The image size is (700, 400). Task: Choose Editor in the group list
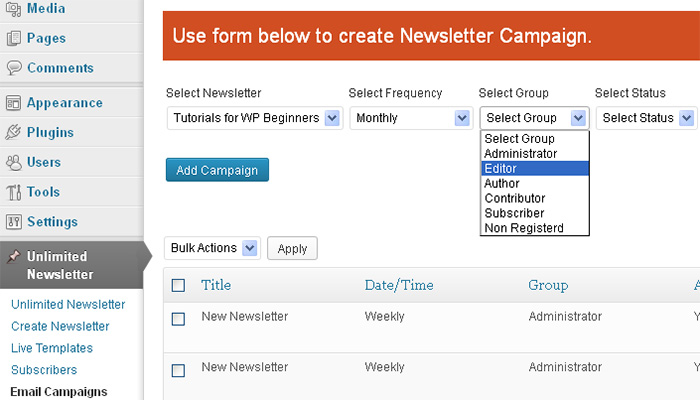(x=535, y=168)
